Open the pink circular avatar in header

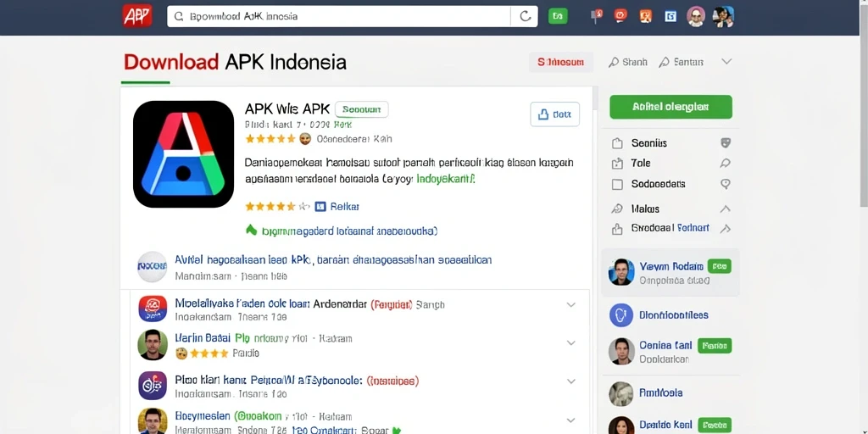coord(696,17)
